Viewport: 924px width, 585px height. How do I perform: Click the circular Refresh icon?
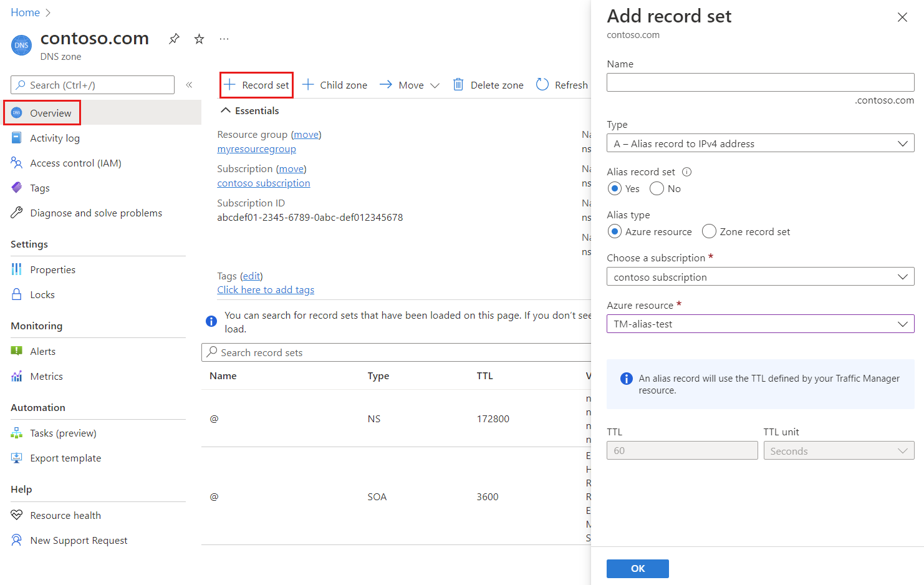click(x=542, y=84)
